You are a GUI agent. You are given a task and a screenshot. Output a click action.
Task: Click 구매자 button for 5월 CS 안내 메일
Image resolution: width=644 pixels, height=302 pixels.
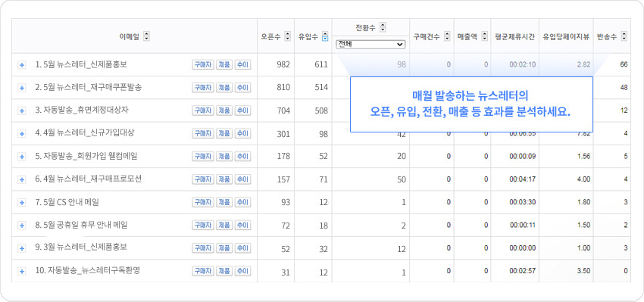click(203, 203)
